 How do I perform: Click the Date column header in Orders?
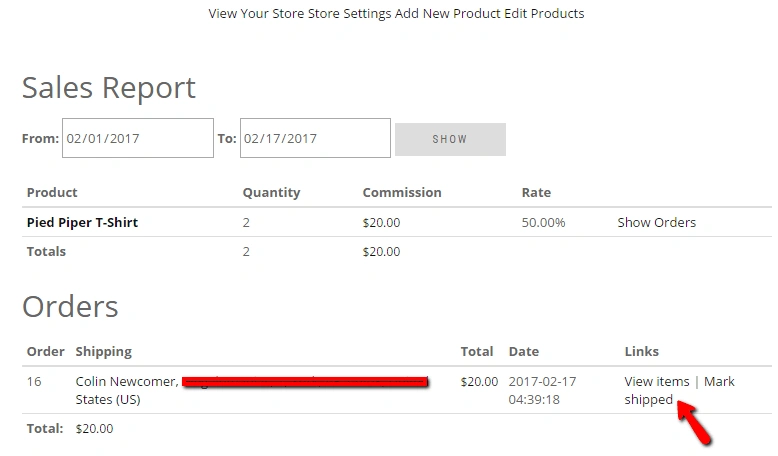(524, 351)
